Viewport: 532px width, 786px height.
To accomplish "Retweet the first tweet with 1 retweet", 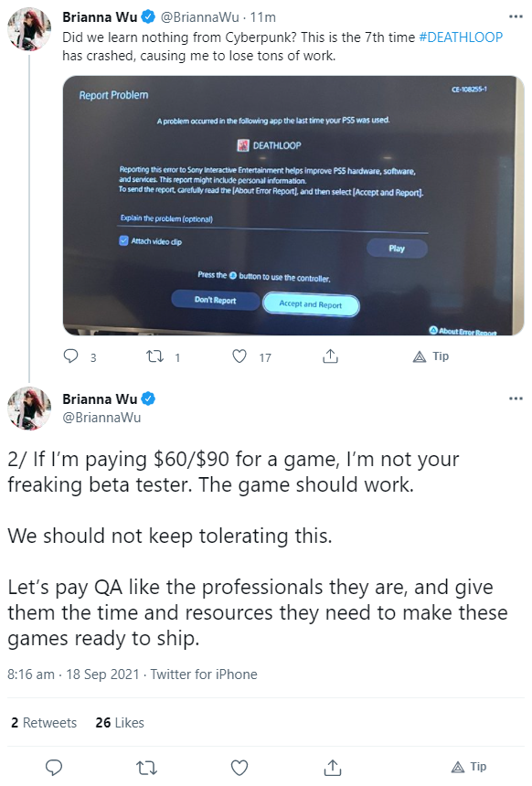I will (154, 356).
